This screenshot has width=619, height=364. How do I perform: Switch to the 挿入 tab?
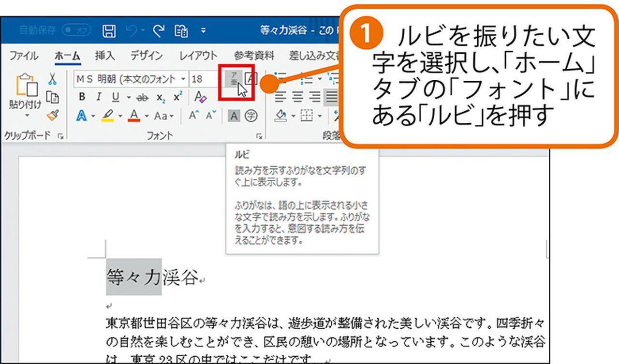tap(105, 56)
